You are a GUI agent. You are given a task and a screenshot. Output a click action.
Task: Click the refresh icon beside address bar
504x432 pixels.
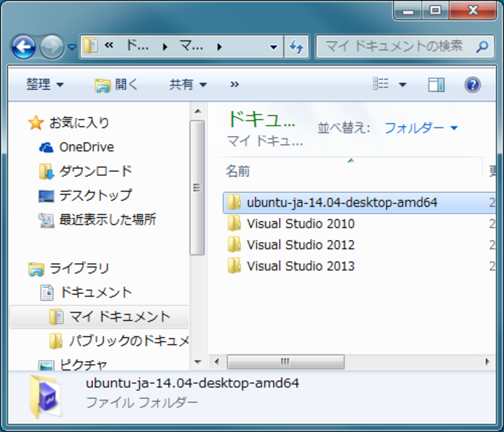pos(297,47)
